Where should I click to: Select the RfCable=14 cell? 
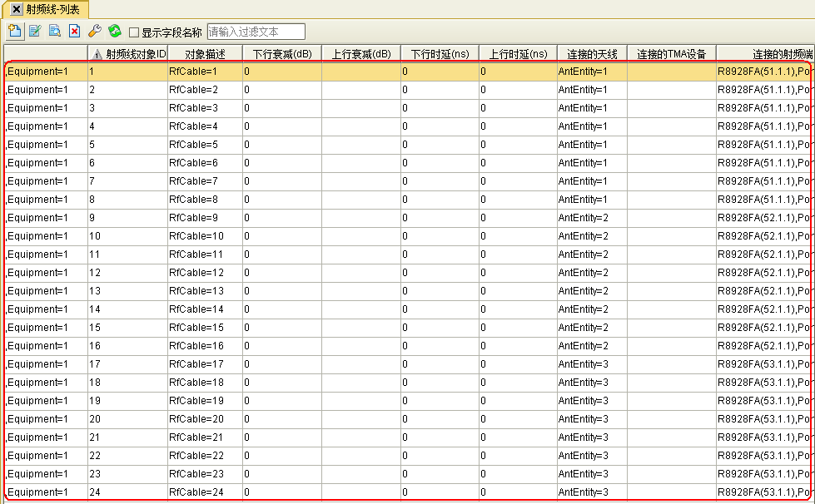[205, 309]
